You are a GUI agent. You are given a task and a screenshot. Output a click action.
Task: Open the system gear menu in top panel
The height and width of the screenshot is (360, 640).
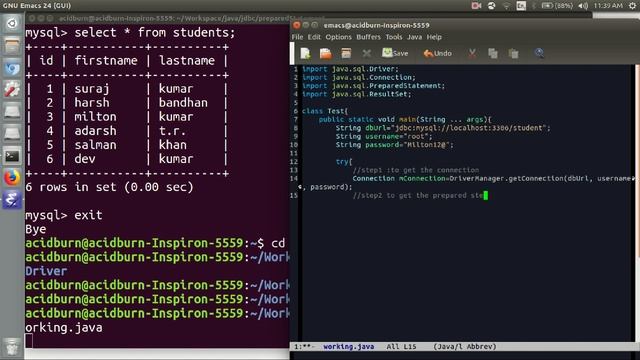click(632, 6)
